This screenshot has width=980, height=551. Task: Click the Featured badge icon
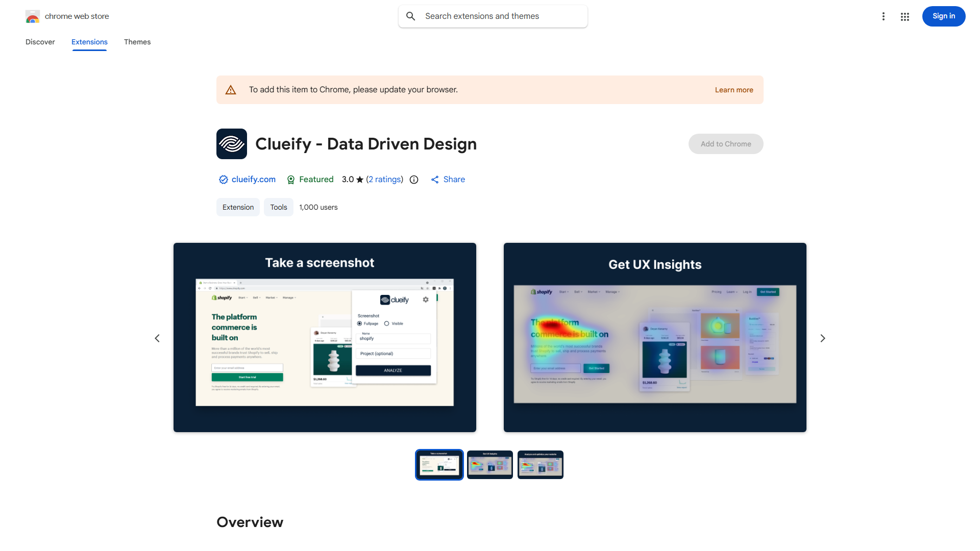tap(290, 180)
